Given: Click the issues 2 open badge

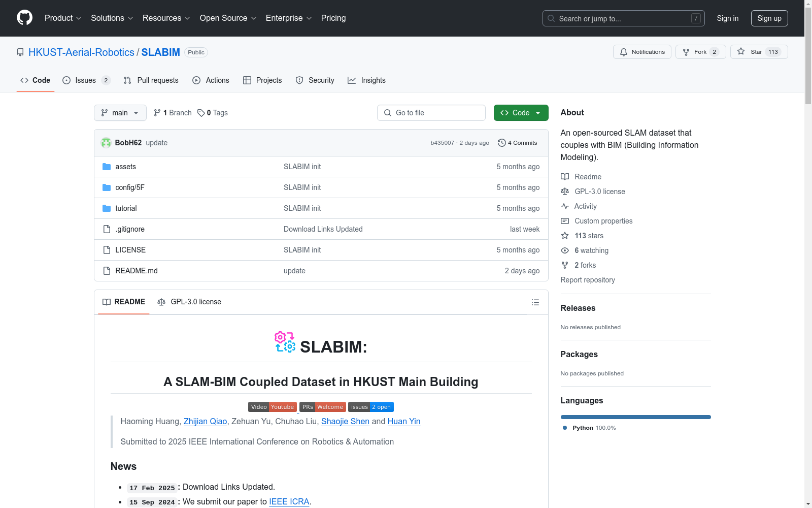Looking at the screenshot, I should pos(371,407).
